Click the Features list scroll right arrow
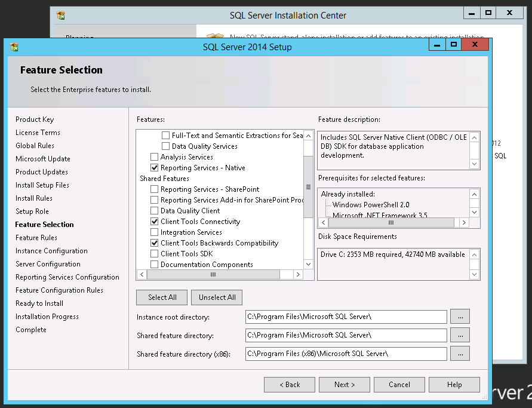This screenshot has height=408, width=532. pyautogui.click(x=298, y=274)
